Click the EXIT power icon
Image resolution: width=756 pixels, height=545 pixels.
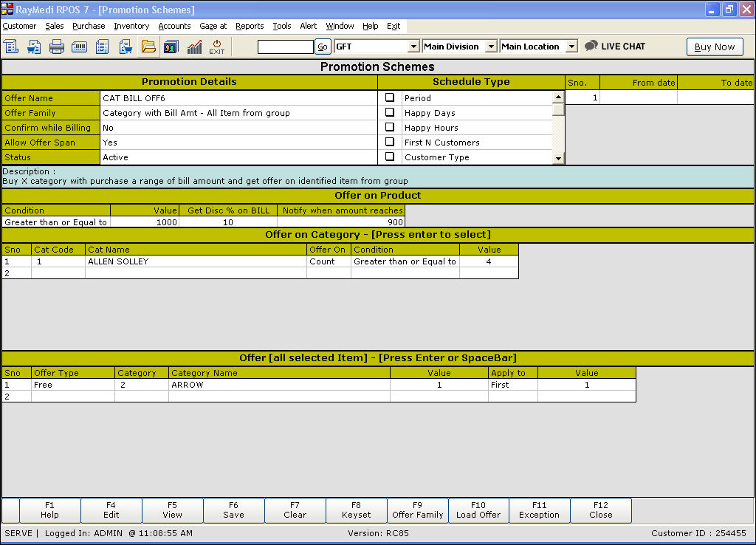pyautogui.click(x=216, y=47)
